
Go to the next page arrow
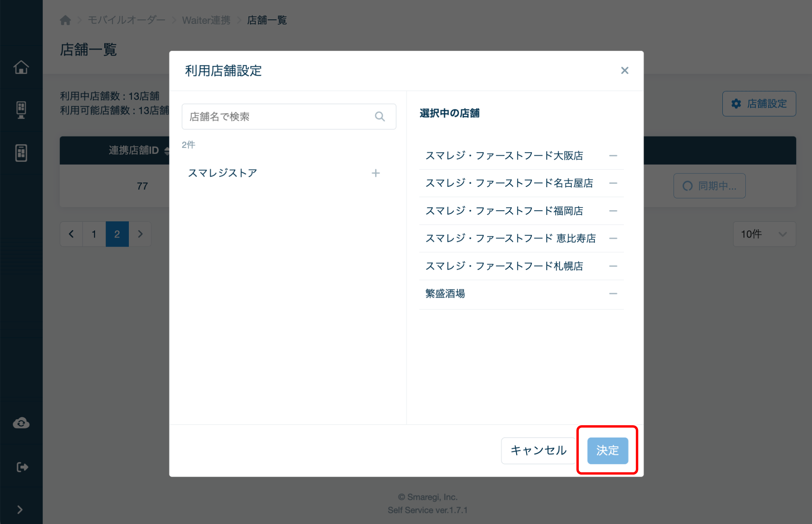click(140, 234)
